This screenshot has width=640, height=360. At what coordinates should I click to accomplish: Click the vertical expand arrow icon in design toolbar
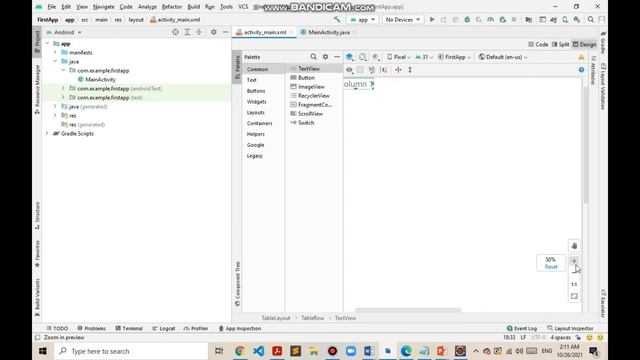(x=410, y=70)
